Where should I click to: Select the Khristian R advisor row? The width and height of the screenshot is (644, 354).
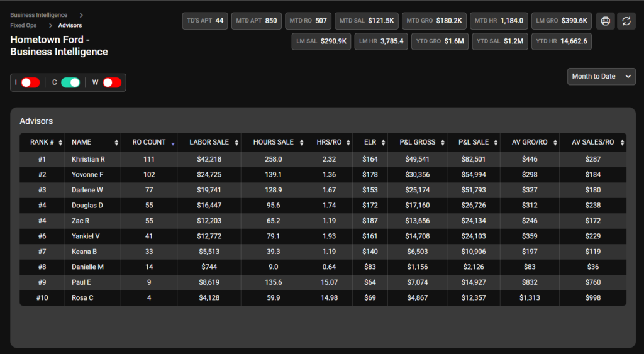tap(323, 159)
